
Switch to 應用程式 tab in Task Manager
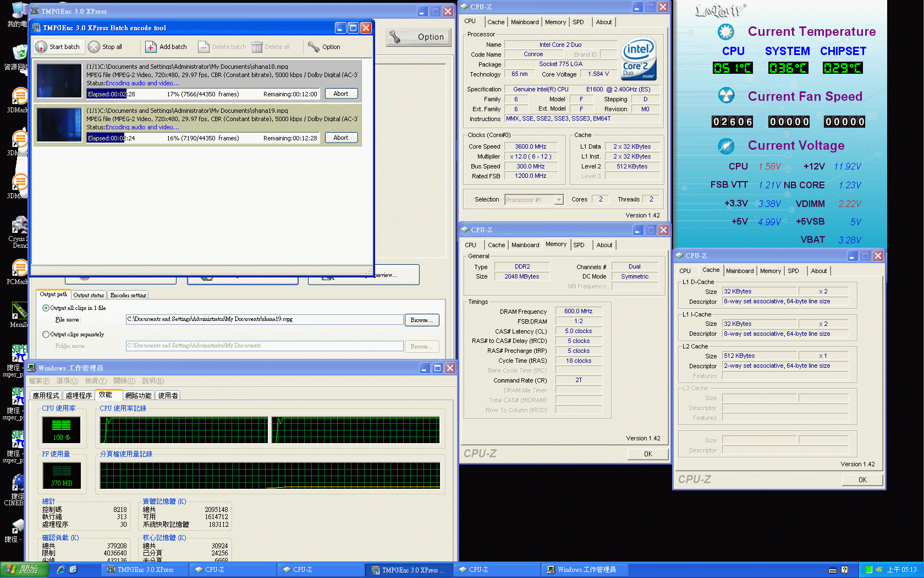pos(46,395)
